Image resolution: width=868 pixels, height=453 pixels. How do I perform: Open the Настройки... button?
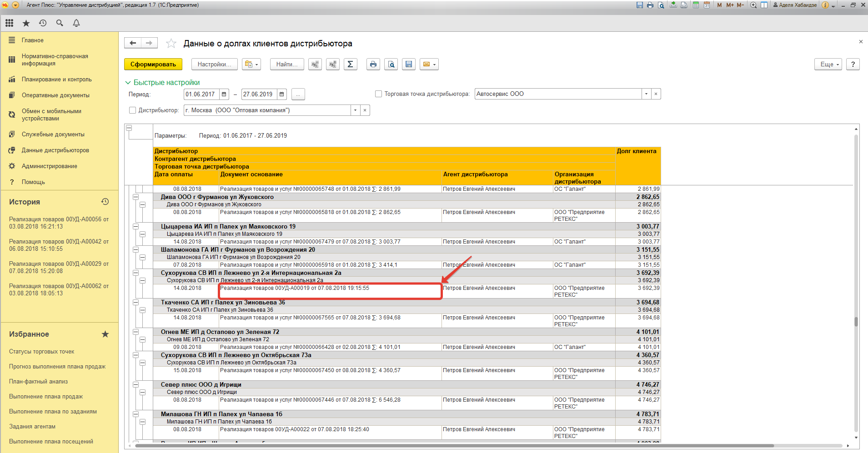pyautogui.click(x=215, y=64)
